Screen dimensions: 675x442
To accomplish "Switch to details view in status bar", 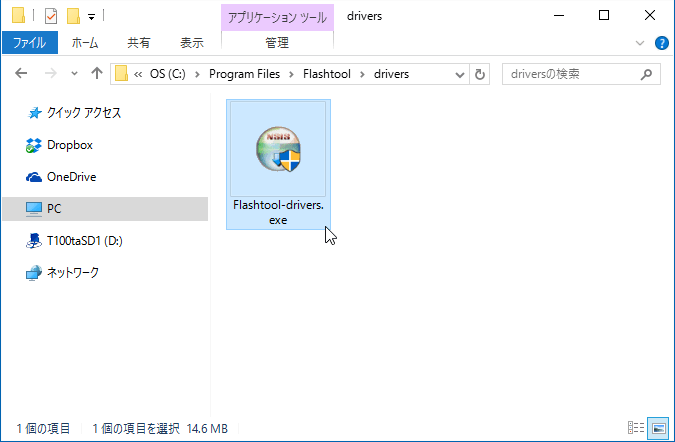I will (636, 428).
